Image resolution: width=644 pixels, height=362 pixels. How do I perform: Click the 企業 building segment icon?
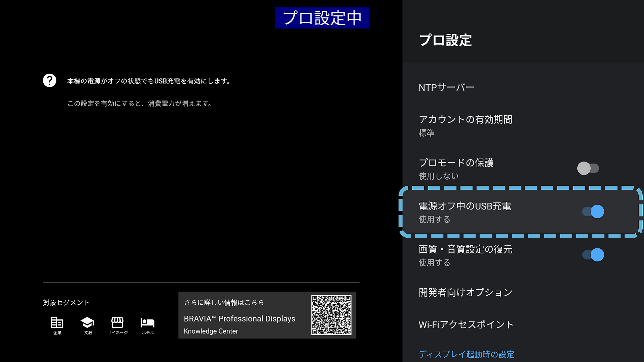57,322
